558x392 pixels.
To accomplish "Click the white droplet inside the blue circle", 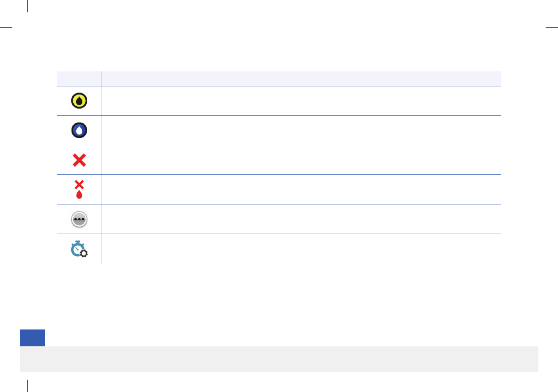I will tap(79, 131).
